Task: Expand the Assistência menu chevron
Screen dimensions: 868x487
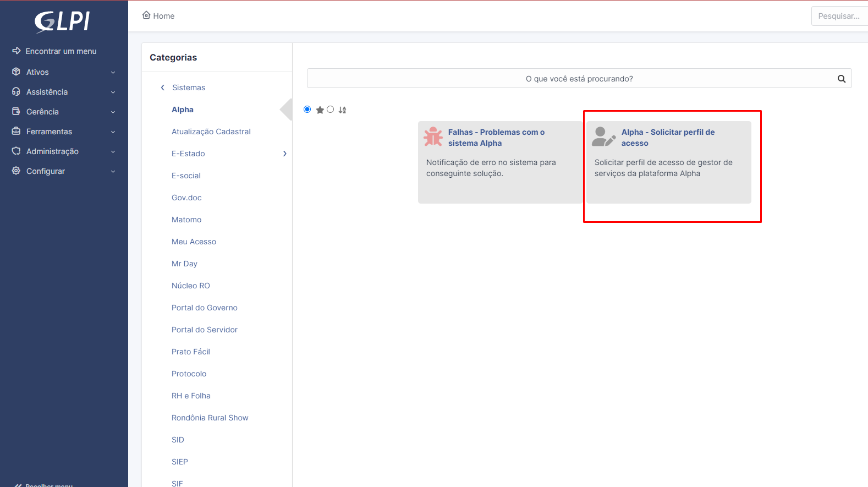Action: coord(113,92)
